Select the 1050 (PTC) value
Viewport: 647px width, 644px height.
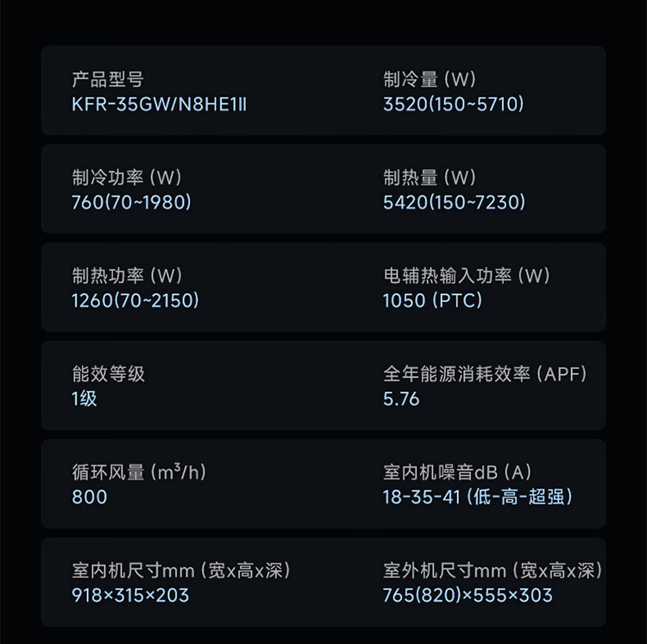432,300
